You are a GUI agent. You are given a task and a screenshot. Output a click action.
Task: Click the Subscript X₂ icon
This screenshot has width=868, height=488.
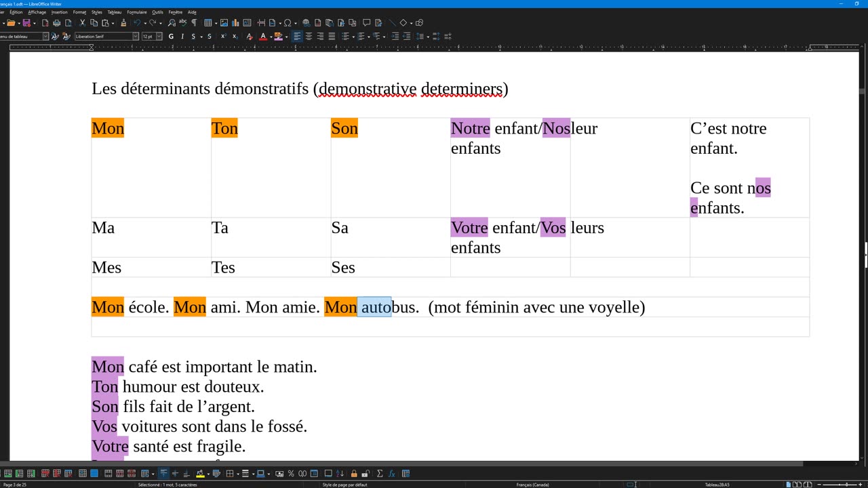pyautogui.click(x=235, y=37)
